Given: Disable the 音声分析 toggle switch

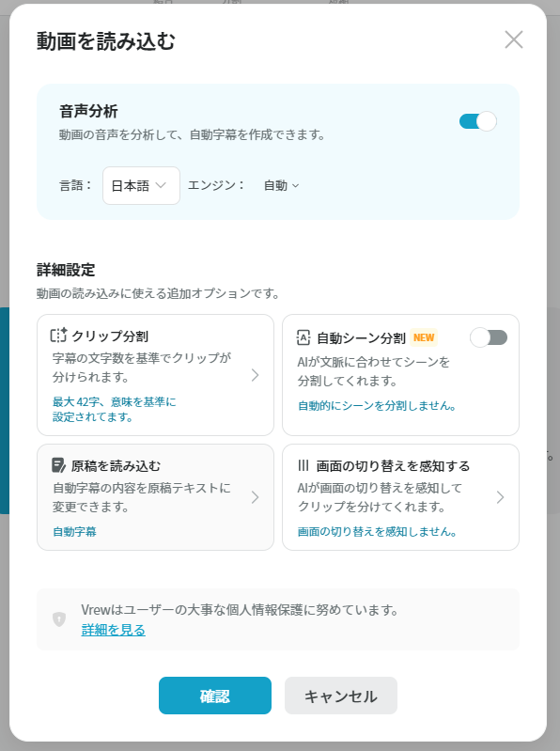Looking at the screenshot, I should click(477, 121).
